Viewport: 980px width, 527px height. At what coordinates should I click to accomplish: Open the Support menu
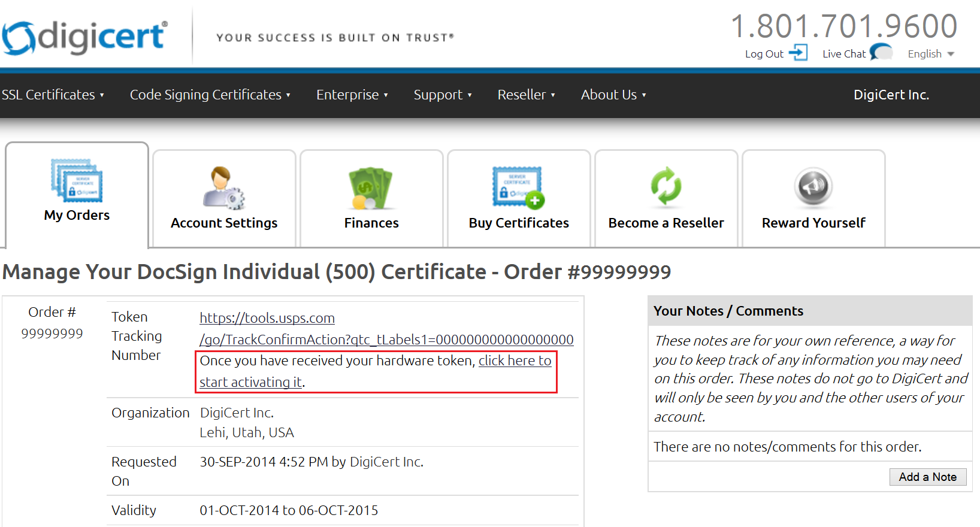tap(442, 95)
